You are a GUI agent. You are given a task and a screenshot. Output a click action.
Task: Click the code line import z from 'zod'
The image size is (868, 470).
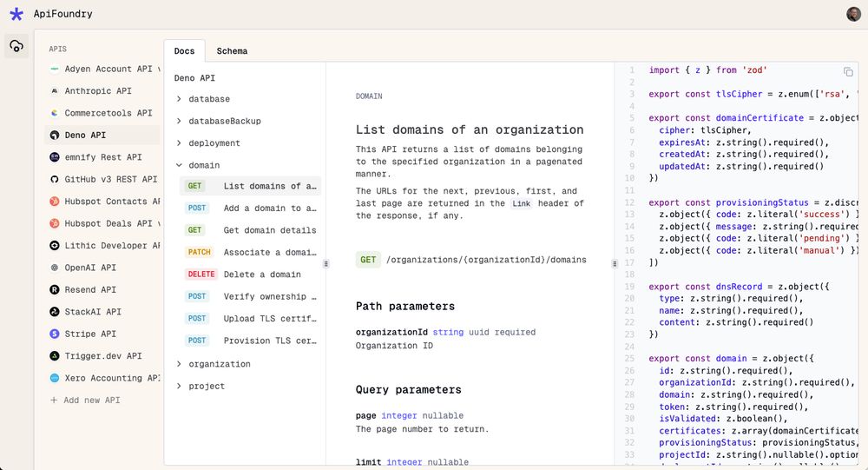click(x=708, y=70)
